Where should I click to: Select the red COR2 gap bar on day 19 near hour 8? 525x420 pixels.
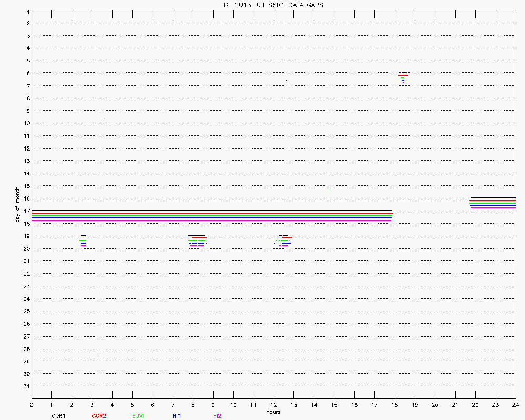(199, 238)
